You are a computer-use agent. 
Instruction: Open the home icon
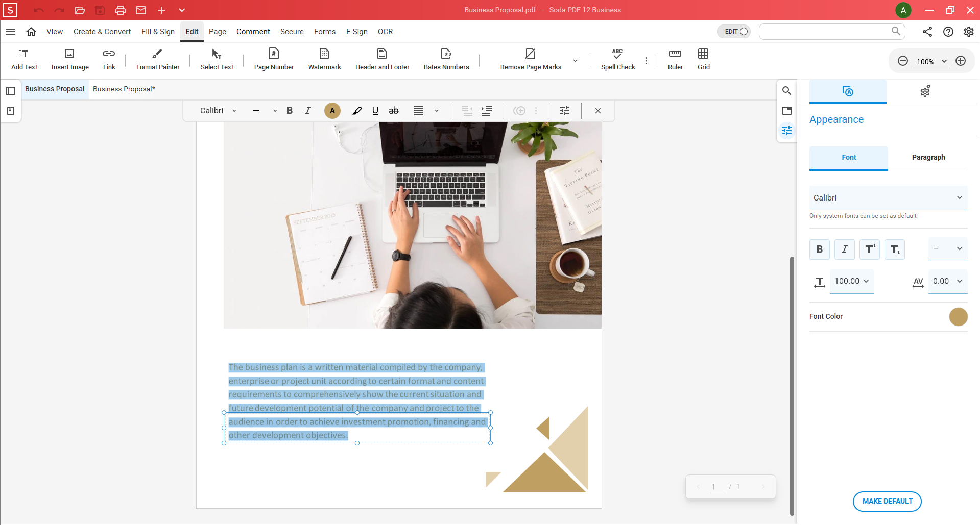point(31,32)
